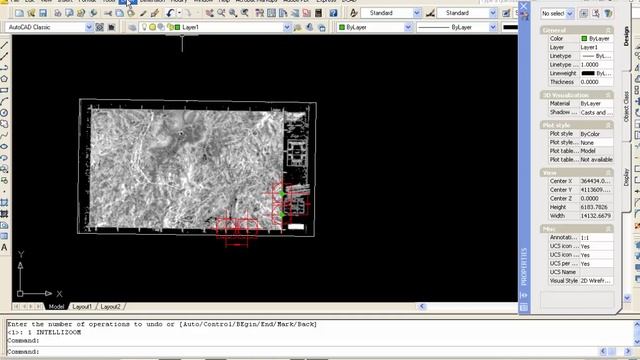
Task: Click the Lineweight black swatch in Properties
Action: 588,73
